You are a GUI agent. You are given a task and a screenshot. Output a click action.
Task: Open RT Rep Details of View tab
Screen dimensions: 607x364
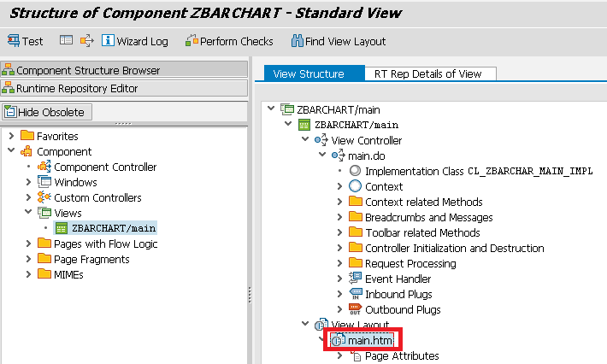click(431, 73)
